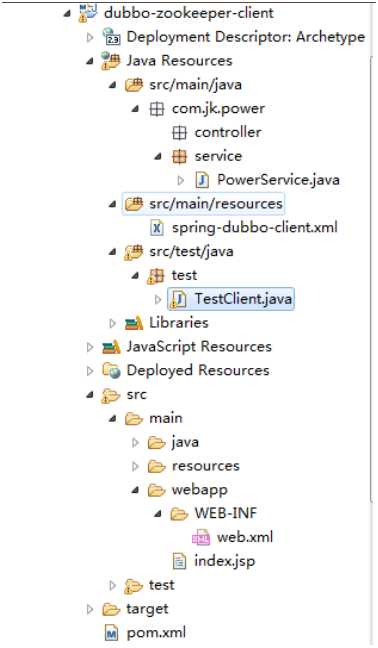Expand the PowerService.java node
Image resolution: width=378 pixels, height=648 pixels.
pos(181,180)
